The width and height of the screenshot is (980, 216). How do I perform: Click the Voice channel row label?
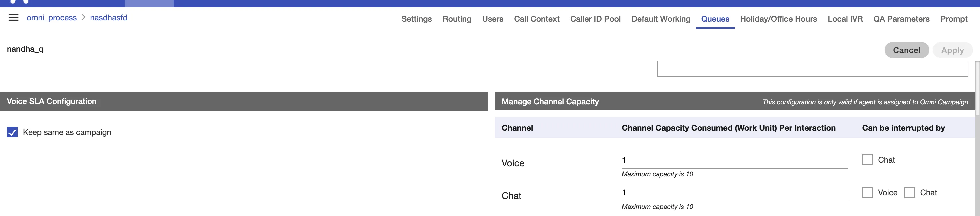pyautogui.click(x=512, y=163)
